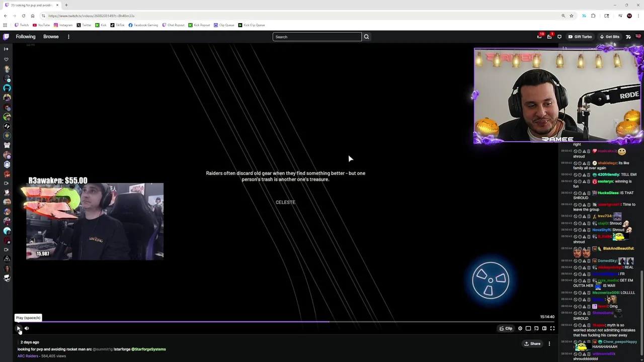Open the Chat Popout bookmark
This screenshot has height=362, width=644.
pyautogui.click(x=173, y=25)
